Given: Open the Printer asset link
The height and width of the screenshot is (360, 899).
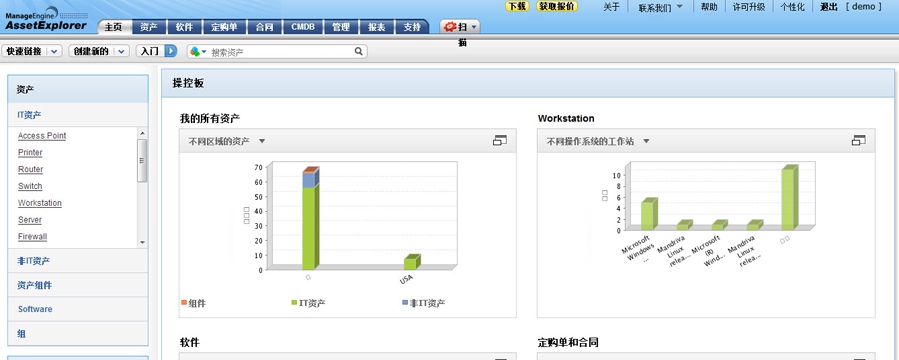Looking at the screenshot, I should tap(30, 152).
